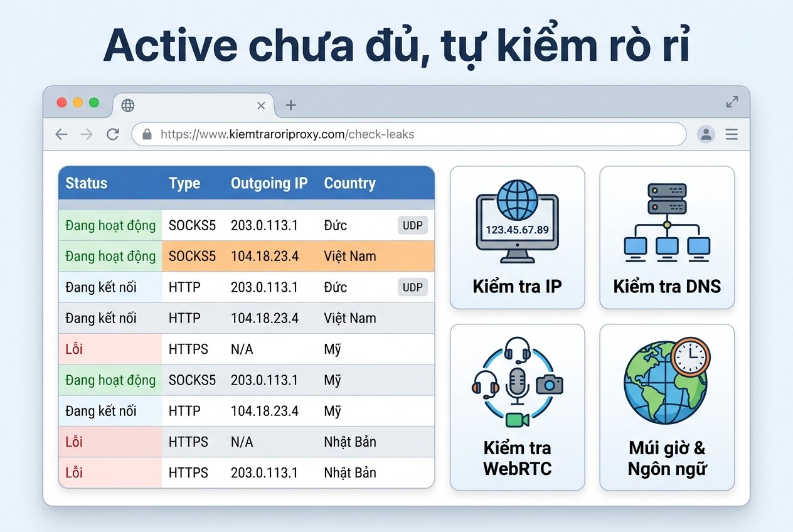Click Đang kết nối status in the HTTP Mỹ row
Viewport: 793px width, 532px height.
click(x=101, y=411)
